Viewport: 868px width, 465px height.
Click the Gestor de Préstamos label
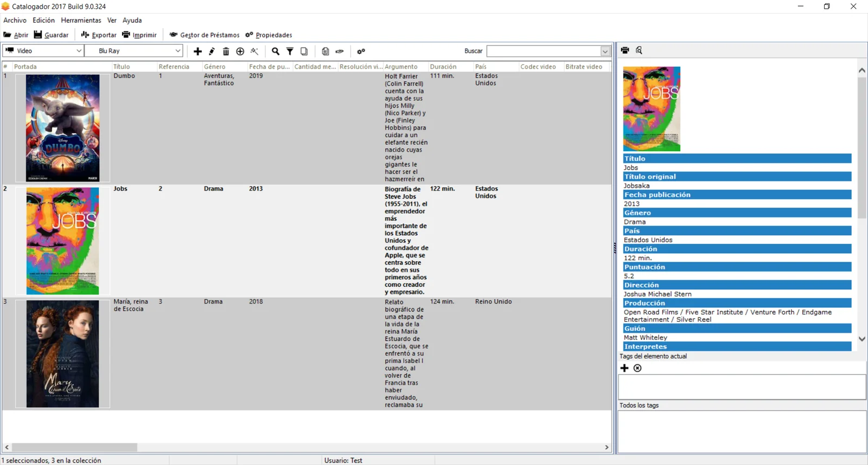coord(210,35)
